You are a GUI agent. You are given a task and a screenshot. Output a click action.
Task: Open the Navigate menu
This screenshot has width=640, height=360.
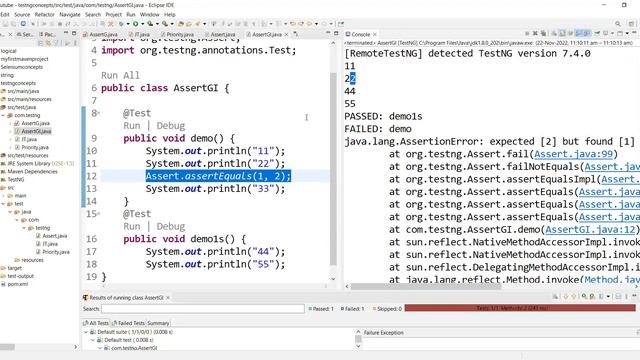[70, 14]
